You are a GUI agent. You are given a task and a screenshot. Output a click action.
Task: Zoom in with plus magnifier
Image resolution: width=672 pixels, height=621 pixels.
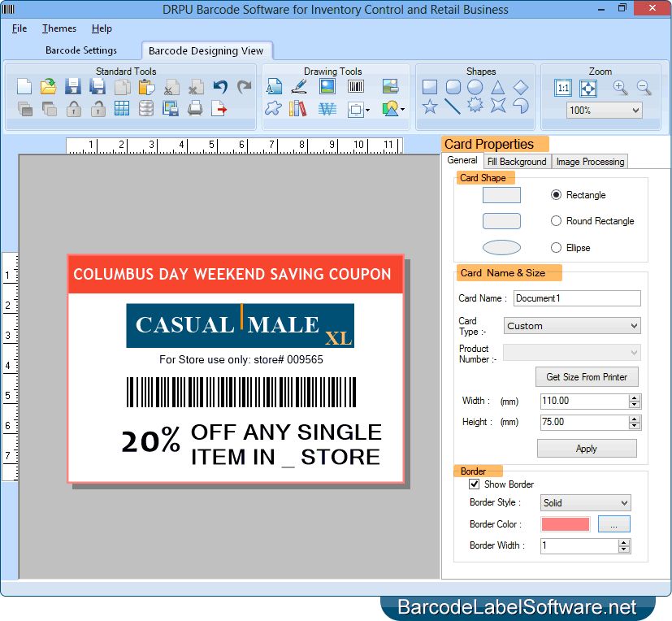620,88
